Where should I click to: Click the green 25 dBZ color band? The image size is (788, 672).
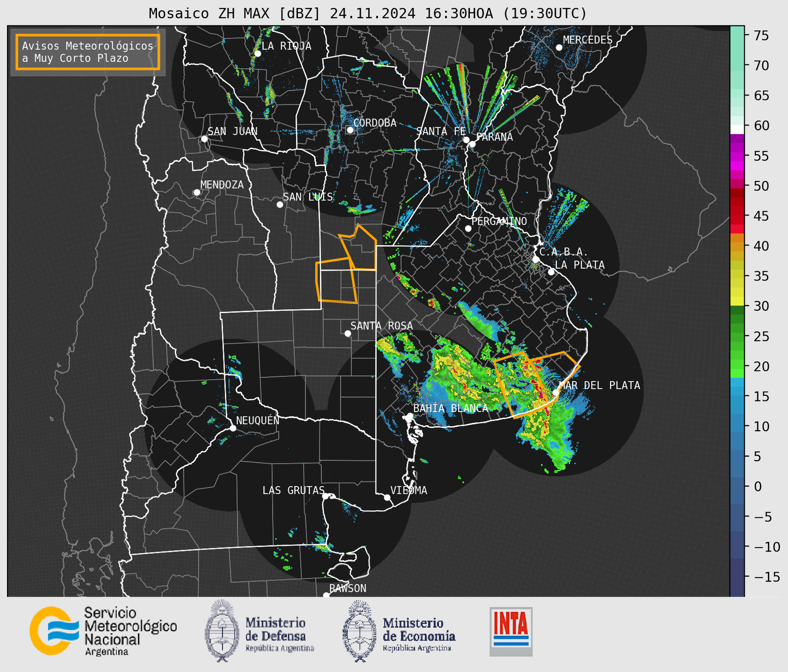tap(737, 336)
